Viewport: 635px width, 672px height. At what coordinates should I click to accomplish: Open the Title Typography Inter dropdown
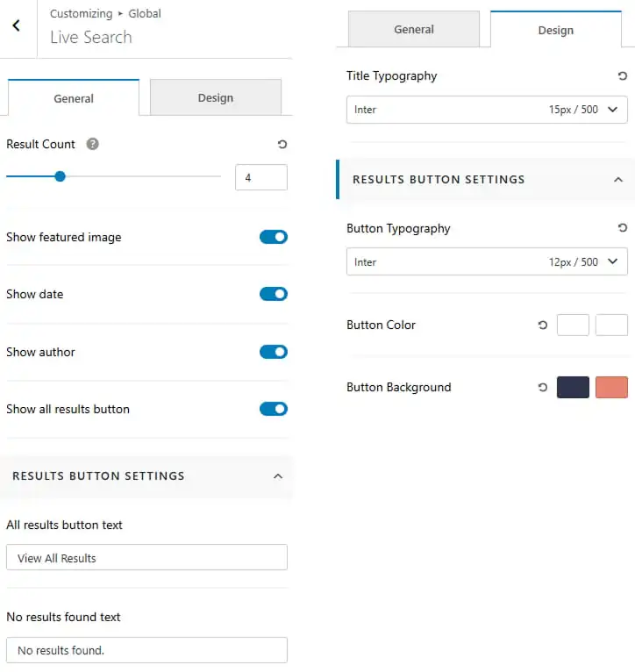(487, 110)
